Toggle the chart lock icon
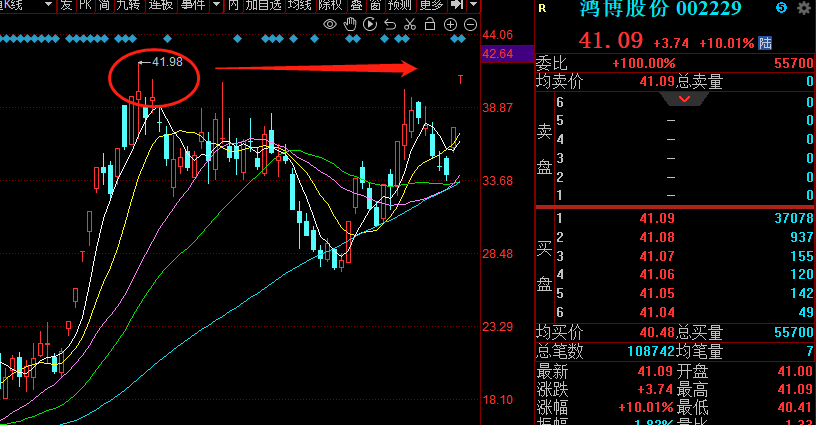 429,24
